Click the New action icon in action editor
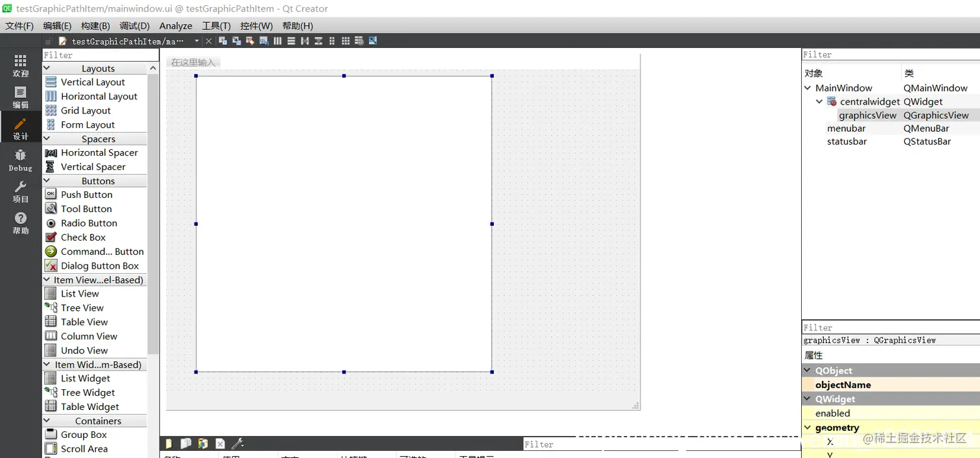980x458 pixels. (x=169, y=444)
